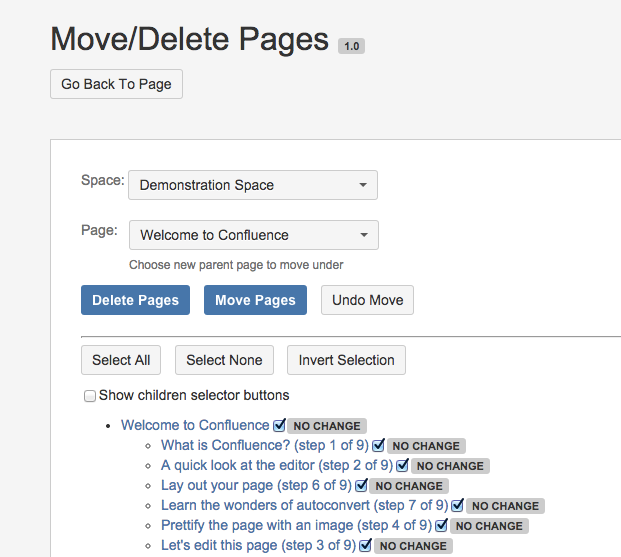The image size is (621, 557).
Task: Open Let's edit this page (step 3 of 9) link
Action: point(259,545)
